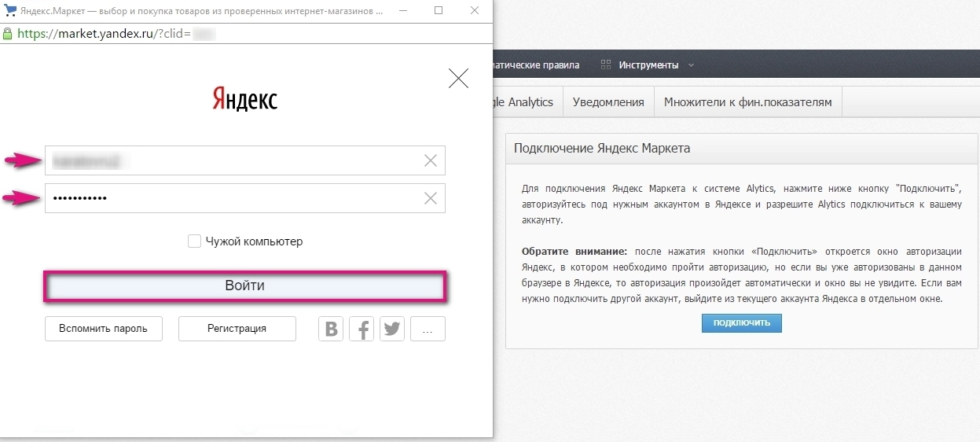Show more social login options (ellipsis)
This screenshot has height=442, width=980.
coord(428,329)
